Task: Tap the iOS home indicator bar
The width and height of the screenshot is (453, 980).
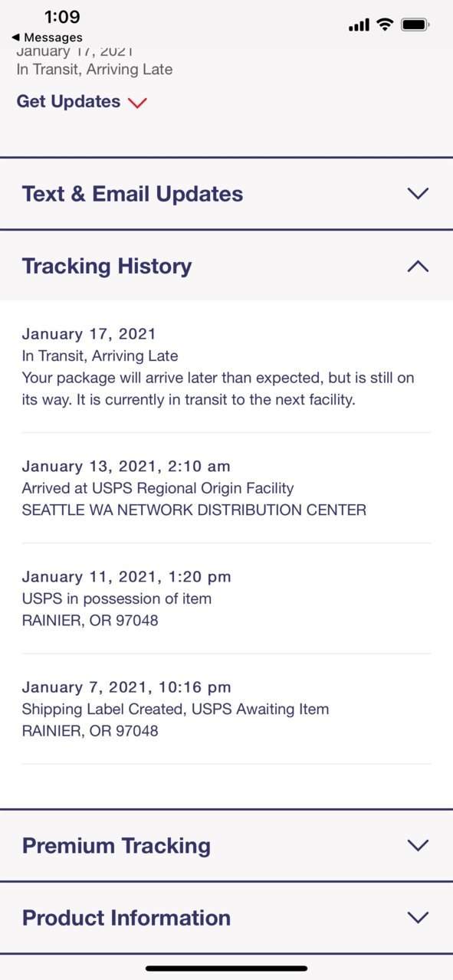Action: pyautogui.click(x=226, y=969)
